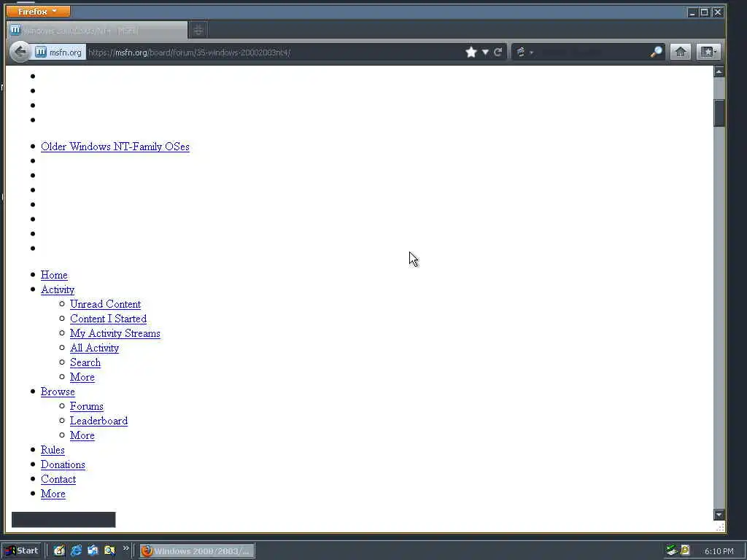This screenshot has height=560, width=747.
Task: Click the dark box at page bottom
Action: (x=63, y=519)
